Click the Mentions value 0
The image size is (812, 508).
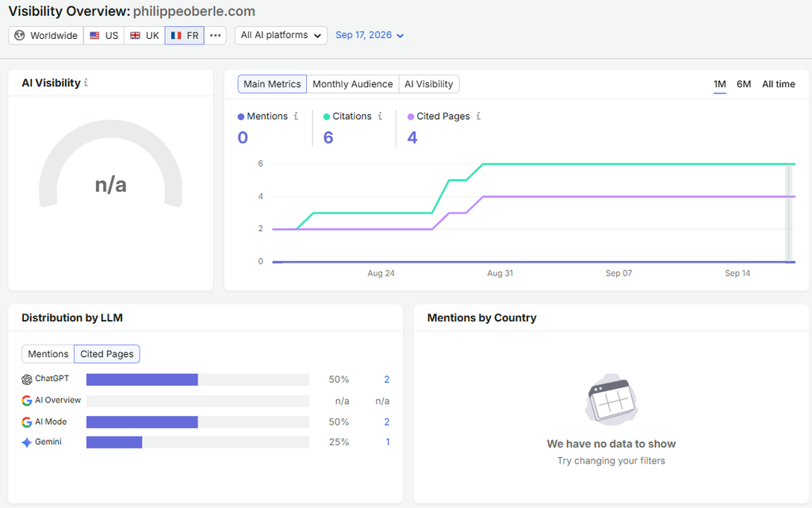pyautogui.click(x=243, y=137)
